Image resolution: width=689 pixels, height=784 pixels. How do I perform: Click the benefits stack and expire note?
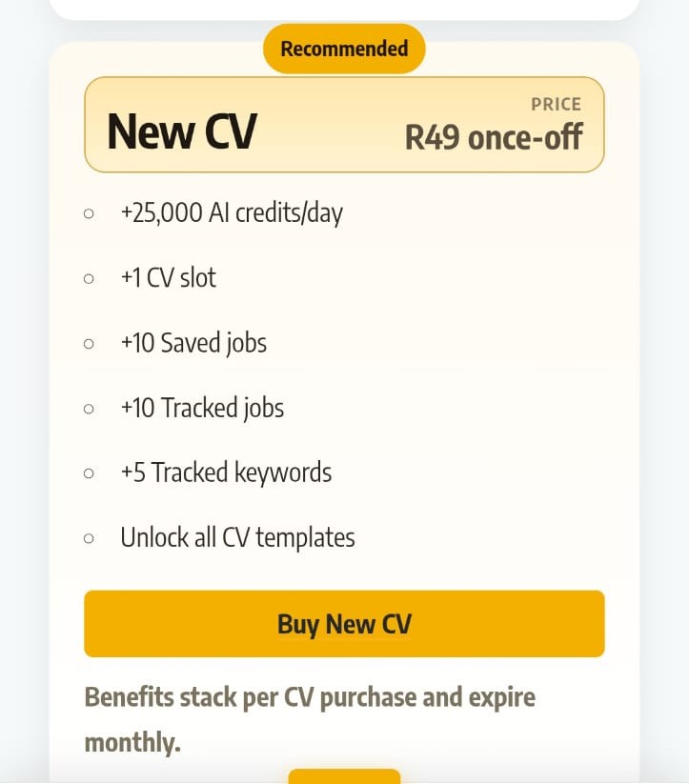click(310, 718)
